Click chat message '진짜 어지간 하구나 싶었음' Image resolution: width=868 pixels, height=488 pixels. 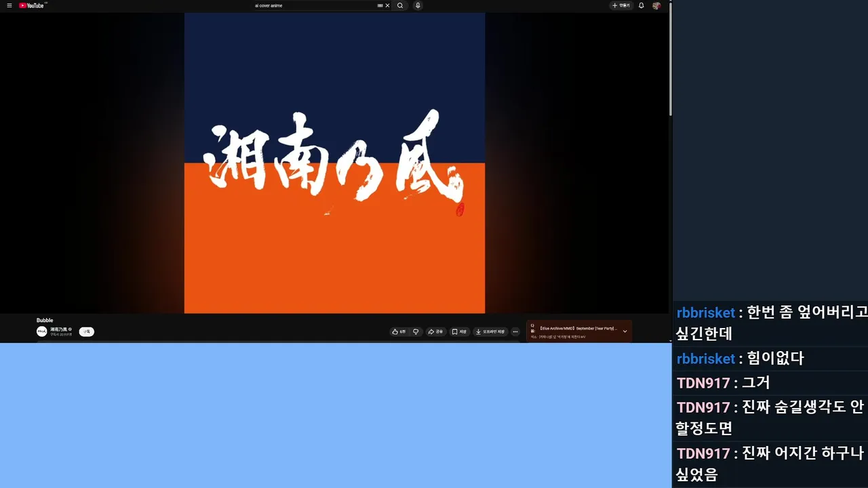[770, 464]
